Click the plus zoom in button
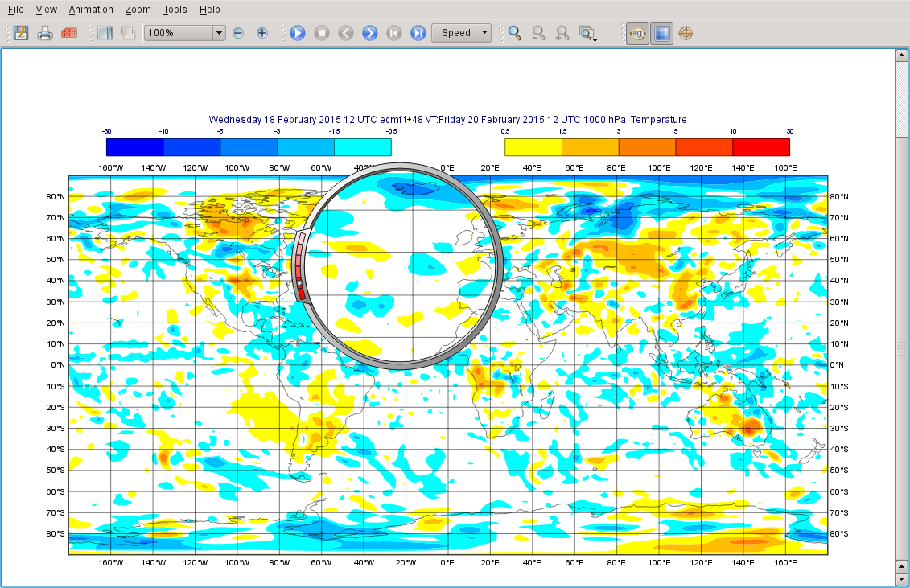The height and width of the screenshot is (588, 910). [x=262, y=33]
